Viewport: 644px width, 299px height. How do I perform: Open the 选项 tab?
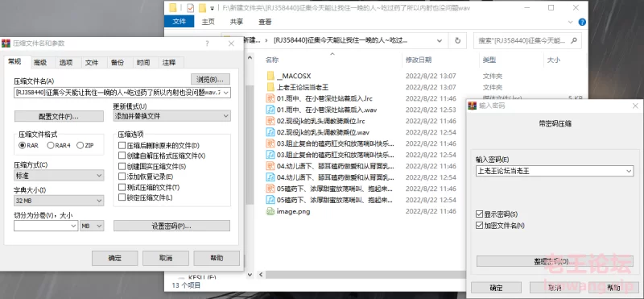(x=66, y=63)
